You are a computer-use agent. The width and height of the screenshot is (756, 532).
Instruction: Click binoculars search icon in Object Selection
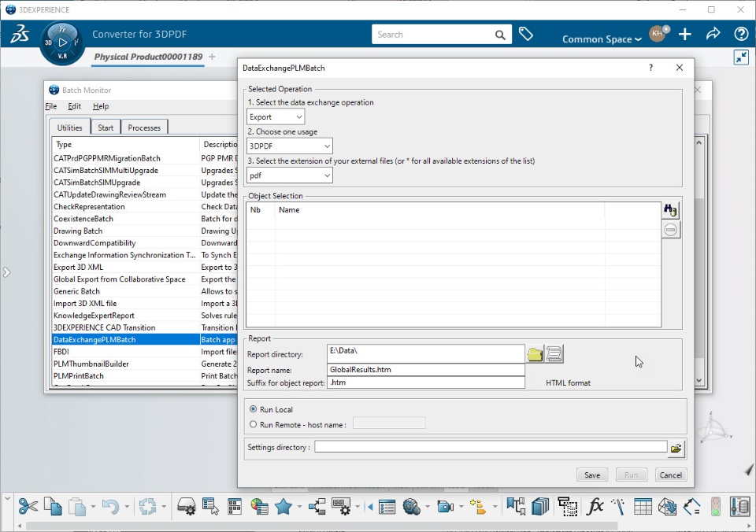coord(670,210)
